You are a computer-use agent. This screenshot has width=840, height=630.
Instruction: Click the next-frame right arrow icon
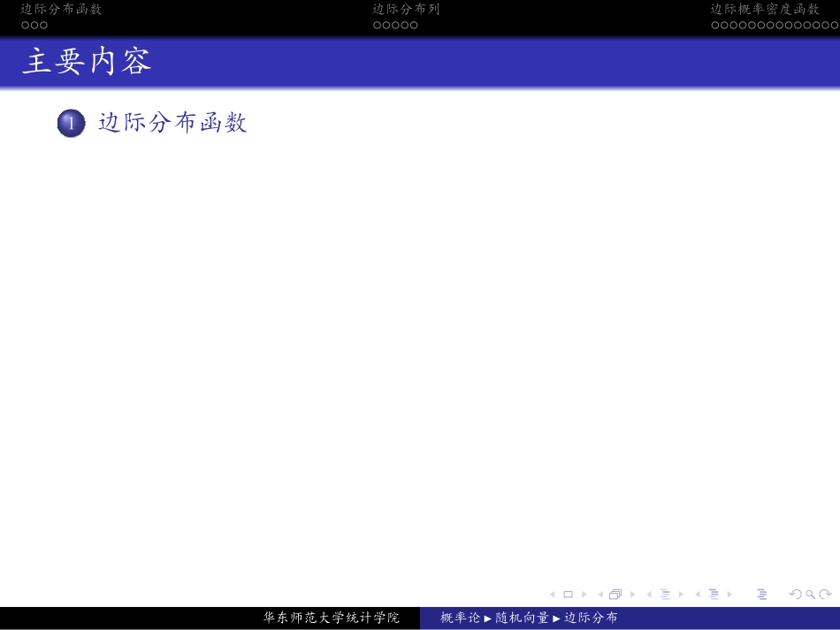pos(584,593)
